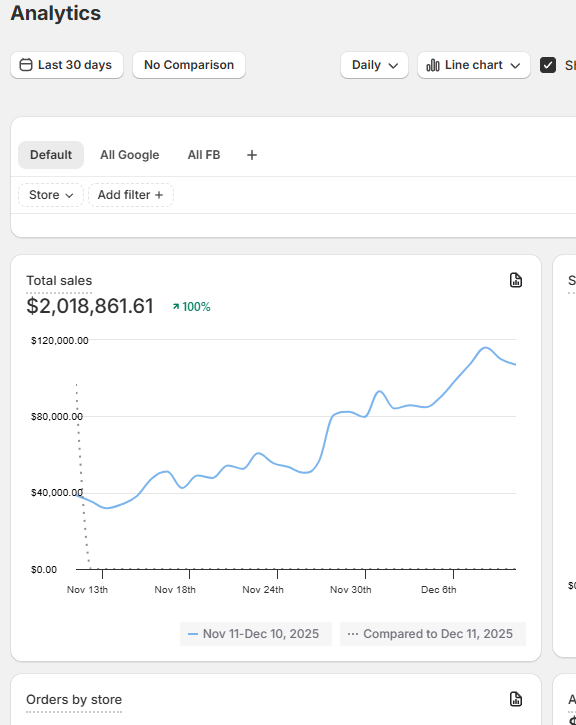Image resolution: width=576 pixels, height=725 pixels.
Task: Click the $80,000.00 axis label
Action: click(x=57, y=417)
